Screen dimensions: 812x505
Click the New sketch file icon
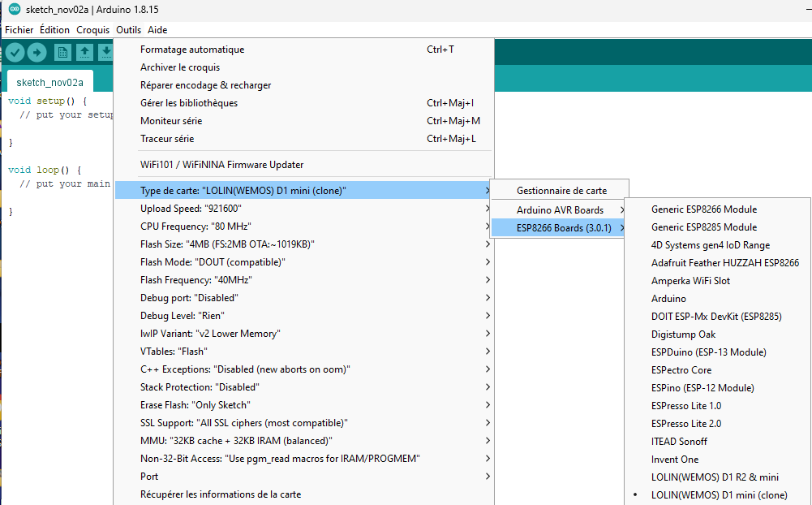pos(62,52)
